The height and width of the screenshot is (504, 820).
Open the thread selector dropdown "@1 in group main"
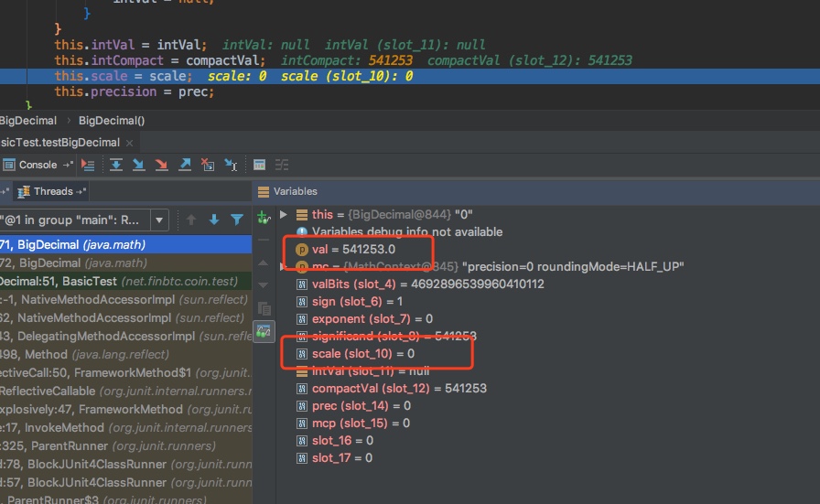[x=159, y=220]
